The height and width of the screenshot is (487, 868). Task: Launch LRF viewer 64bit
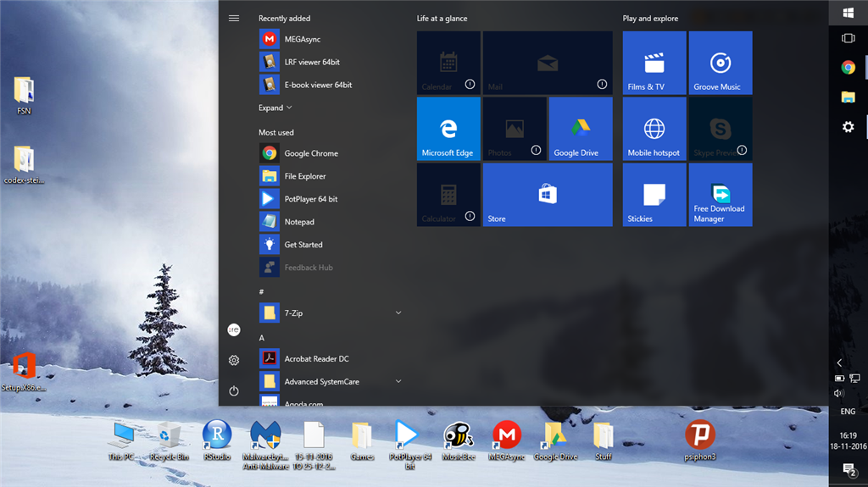[x=331, y=62]
